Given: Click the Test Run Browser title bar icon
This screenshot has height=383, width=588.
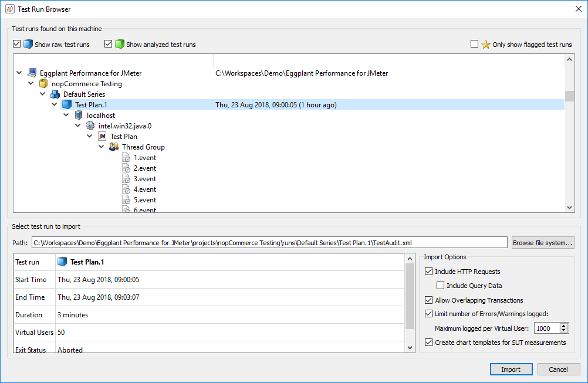Looking at the screenshot, I should (10, 9).
